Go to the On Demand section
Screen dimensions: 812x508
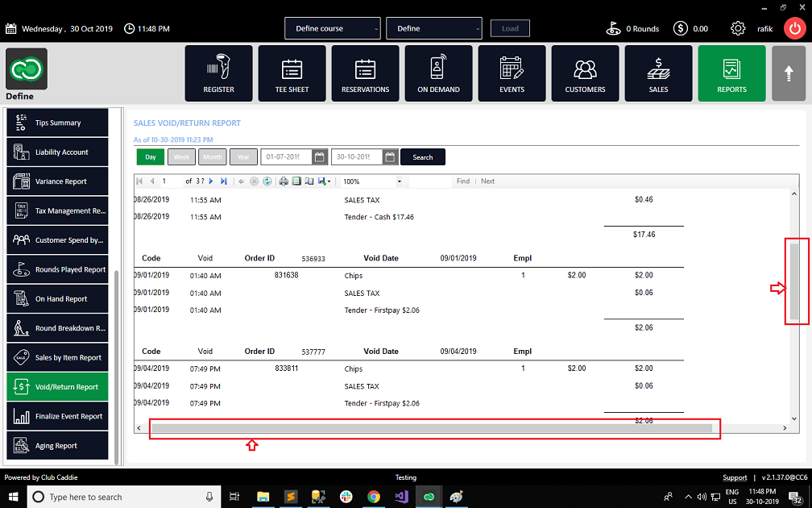[438, 73]
